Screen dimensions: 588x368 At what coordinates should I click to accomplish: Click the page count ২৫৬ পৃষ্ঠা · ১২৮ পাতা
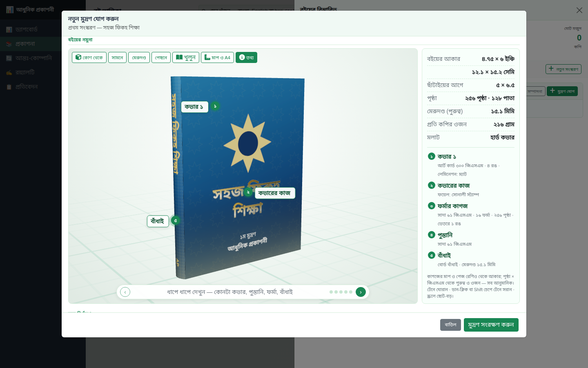click(490, 98)
